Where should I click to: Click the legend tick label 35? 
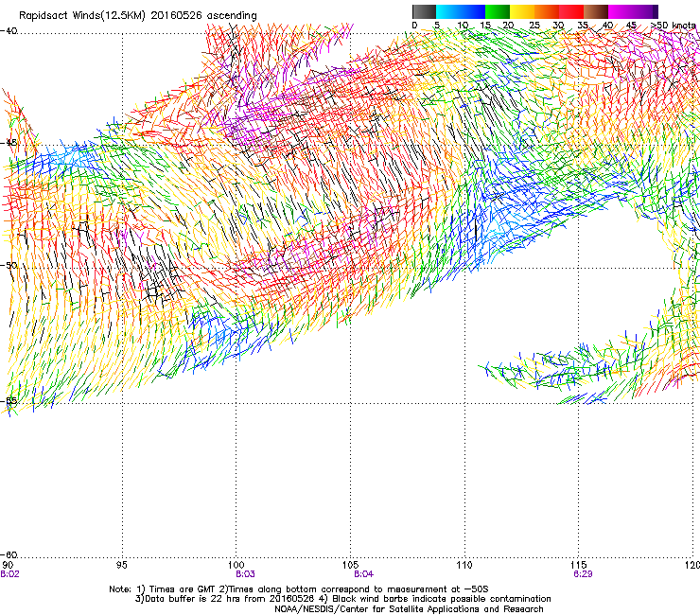click(583, 26)
